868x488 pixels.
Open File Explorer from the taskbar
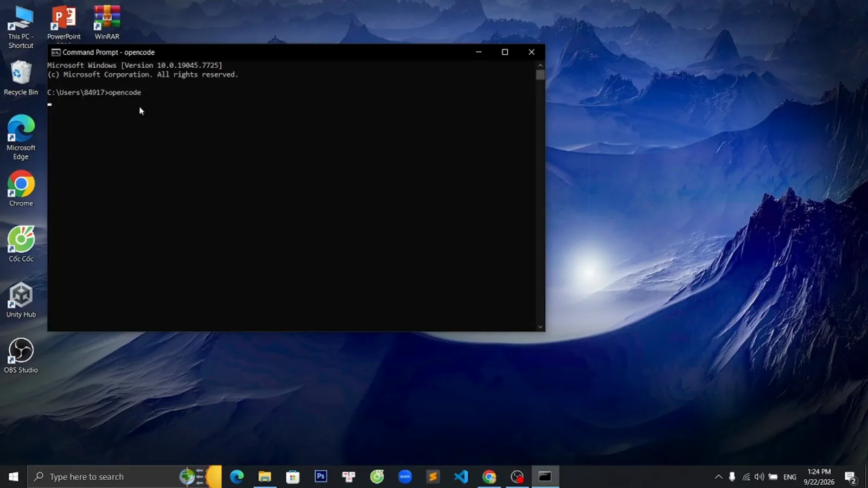point(265,477)
